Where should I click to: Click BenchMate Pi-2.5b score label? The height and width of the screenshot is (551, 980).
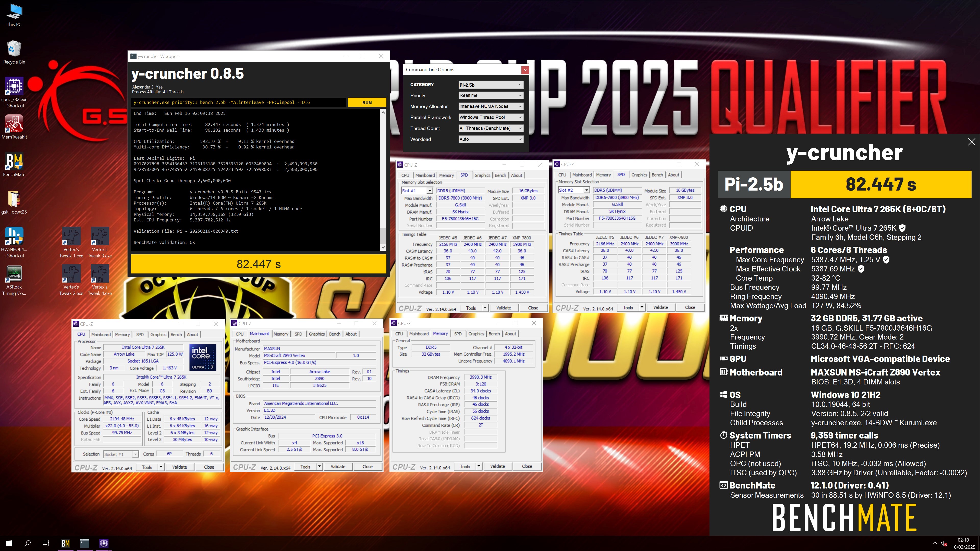(754, 184)
